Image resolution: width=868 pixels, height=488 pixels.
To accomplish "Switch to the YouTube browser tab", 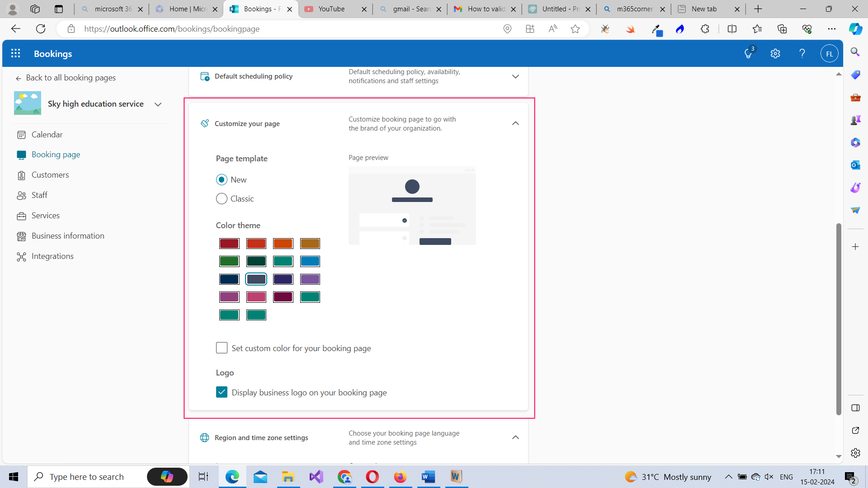I will point(332,9).
